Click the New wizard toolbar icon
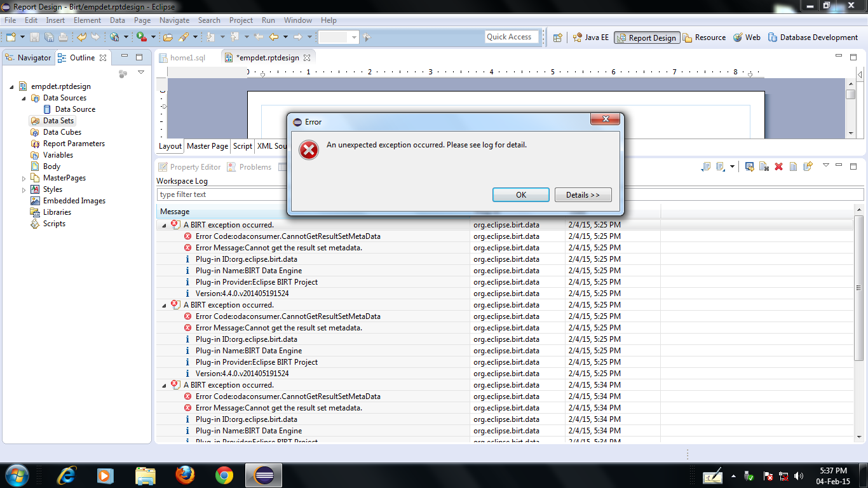 coord(11,37)
